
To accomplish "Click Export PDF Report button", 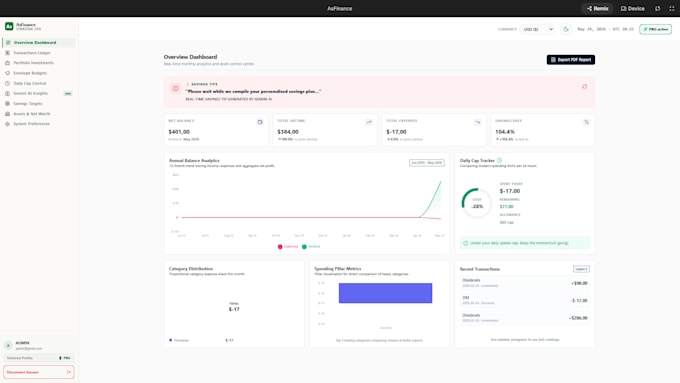I will (571, 59).
